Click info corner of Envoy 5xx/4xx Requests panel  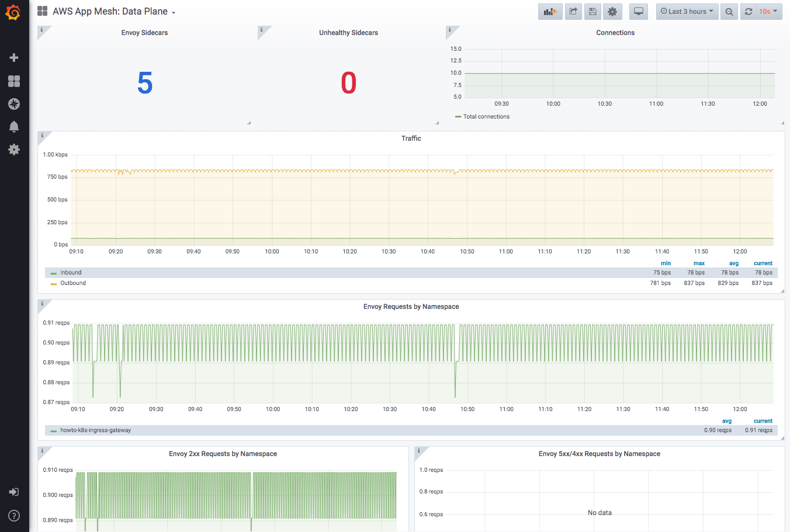[x=419, y=451]
